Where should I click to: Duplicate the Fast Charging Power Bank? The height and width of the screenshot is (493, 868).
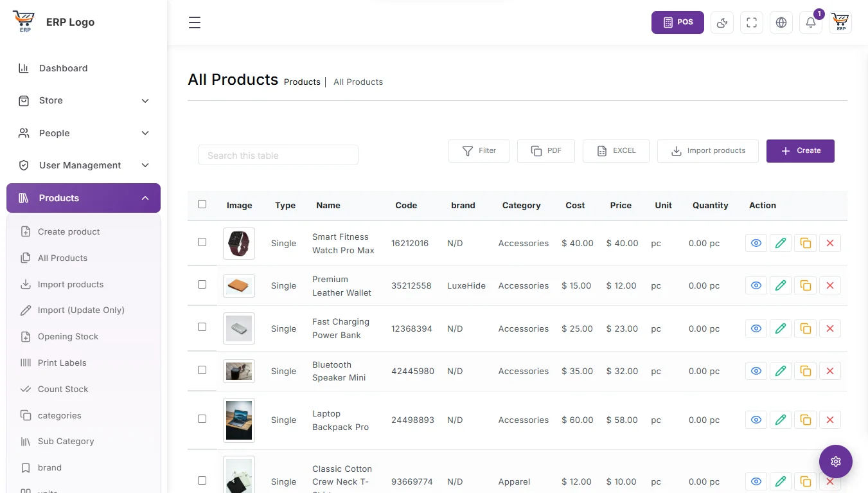click(805, 328)
